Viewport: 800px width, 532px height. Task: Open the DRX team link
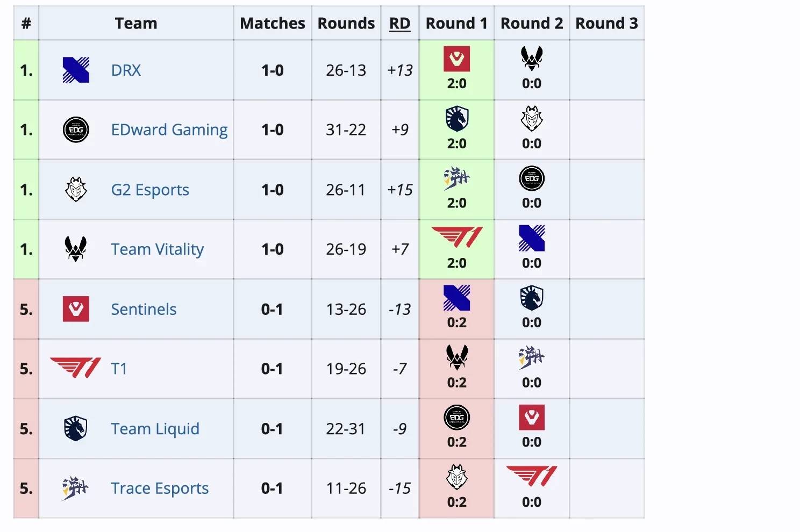[126, 70]
